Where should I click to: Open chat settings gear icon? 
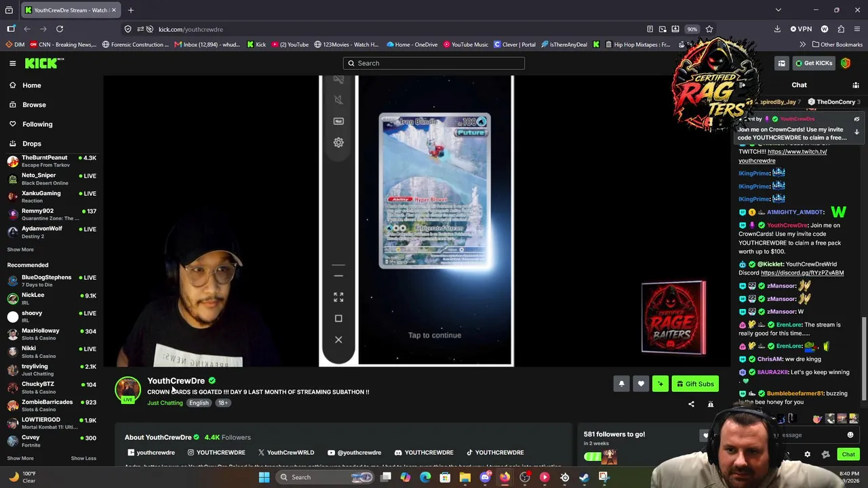coord(807,455)
